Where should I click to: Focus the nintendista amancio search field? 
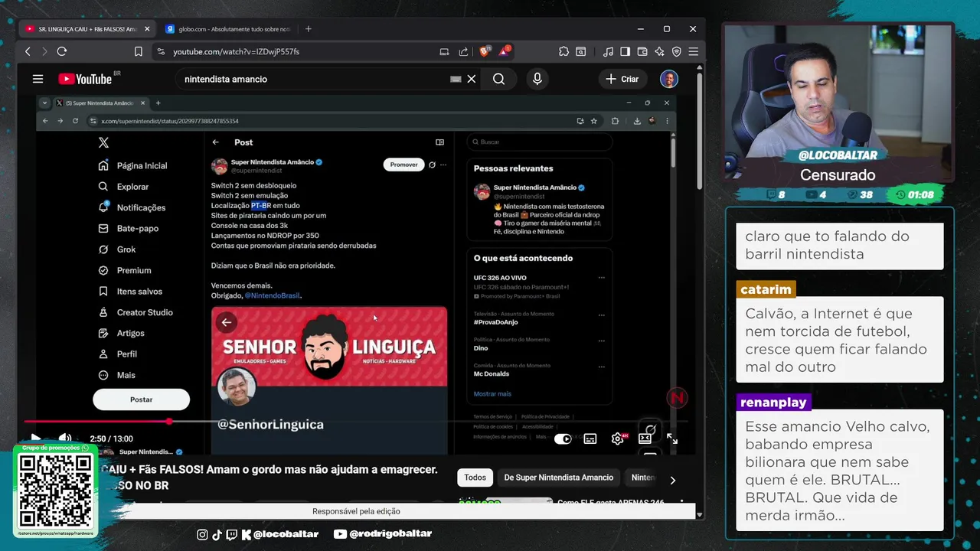click(314, 79)
